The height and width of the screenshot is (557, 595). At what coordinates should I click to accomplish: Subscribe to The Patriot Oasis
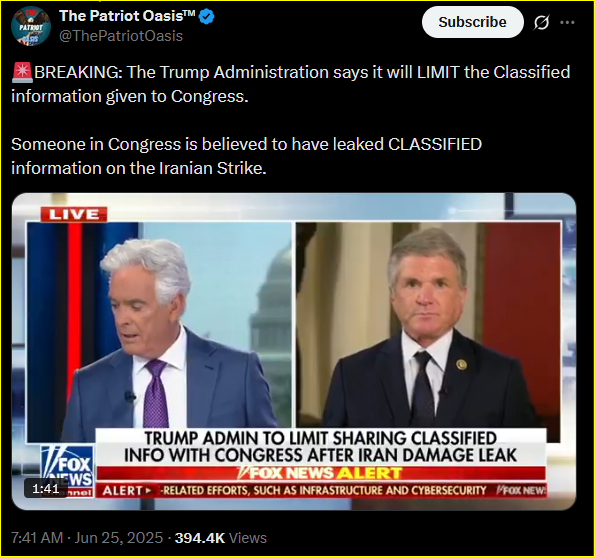pos(472,22)
